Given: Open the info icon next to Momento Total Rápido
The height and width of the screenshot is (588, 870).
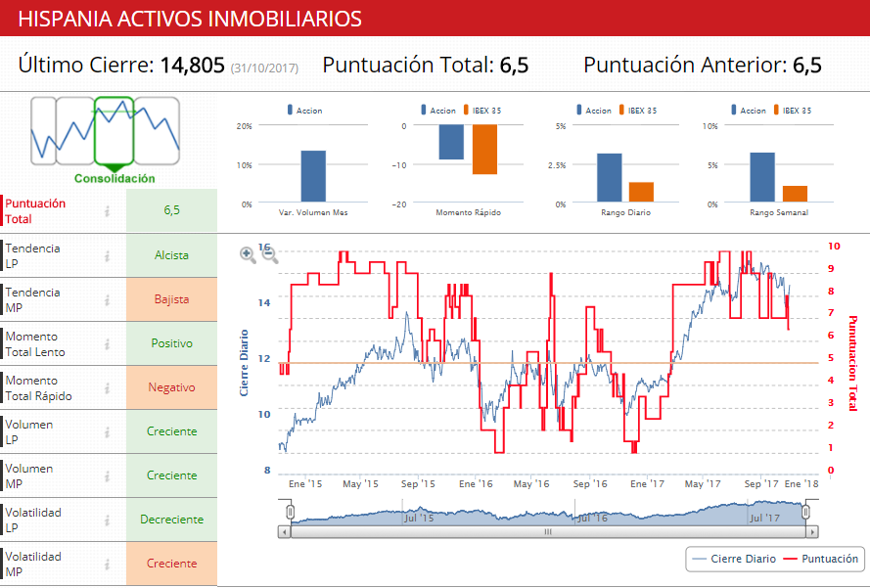Looking at the screenshot, I should [107, 387].
